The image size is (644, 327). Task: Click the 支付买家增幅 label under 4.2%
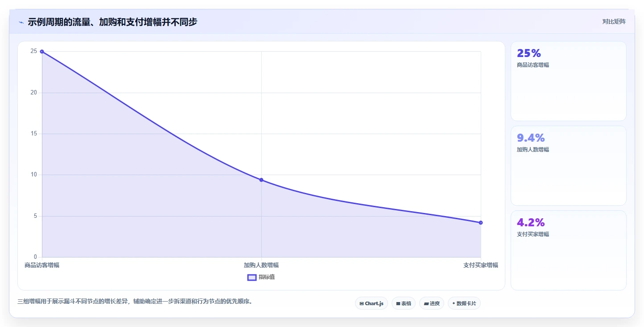coord(533,234)
